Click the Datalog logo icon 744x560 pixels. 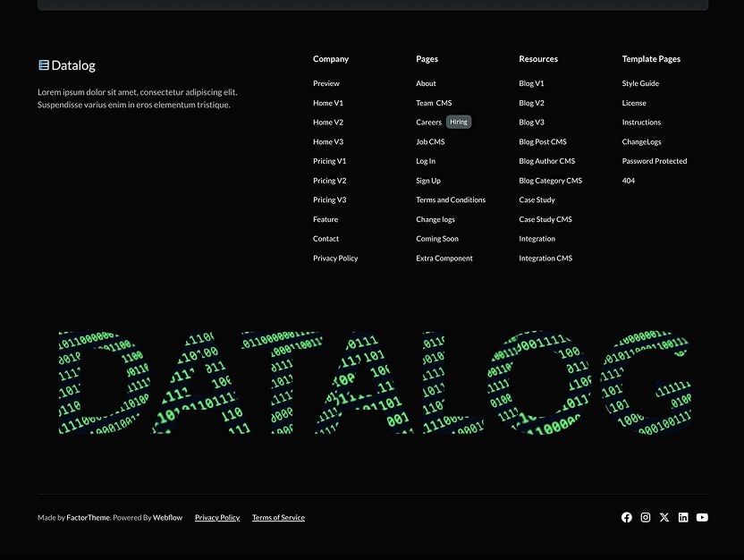click(43, 64)
